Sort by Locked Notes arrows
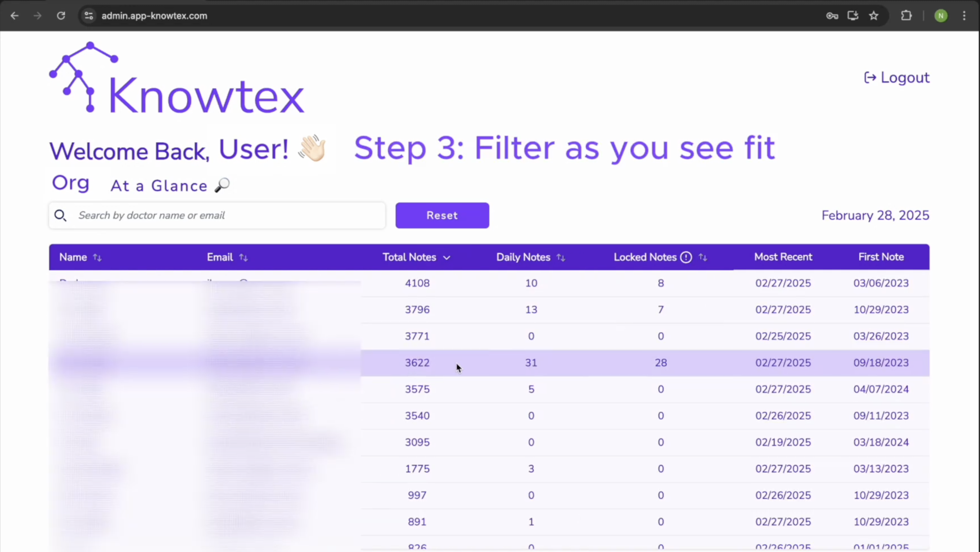Screen dimensions: 980x552 coord(703,258)
